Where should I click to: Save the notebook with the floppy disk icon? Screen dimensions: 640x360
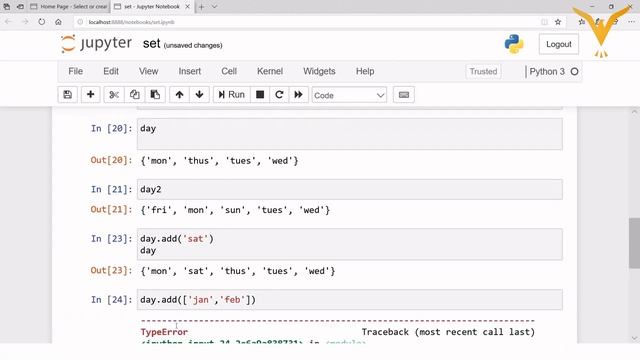pyautogui.click(x=67, y=95)
